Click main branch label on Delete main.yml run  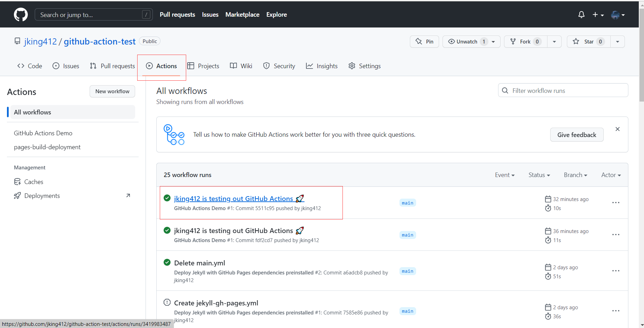[407, 271]
